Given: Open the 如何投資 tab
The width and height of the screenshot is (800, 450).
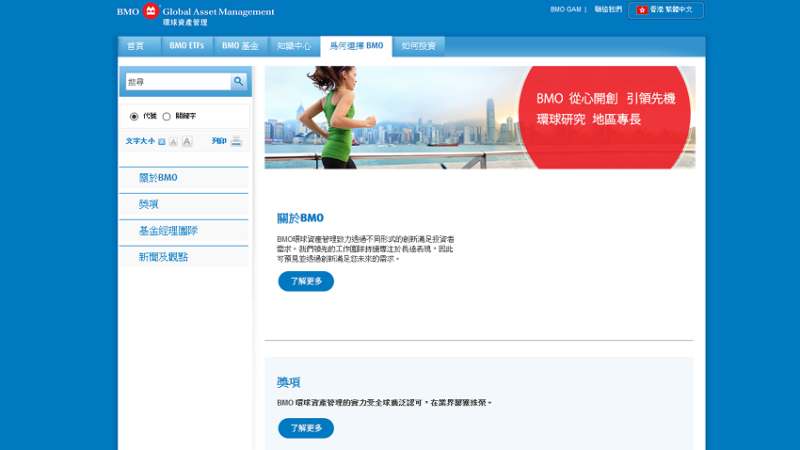Looking at the screenshot, I should pyautogui.click(x=418, y=46).
